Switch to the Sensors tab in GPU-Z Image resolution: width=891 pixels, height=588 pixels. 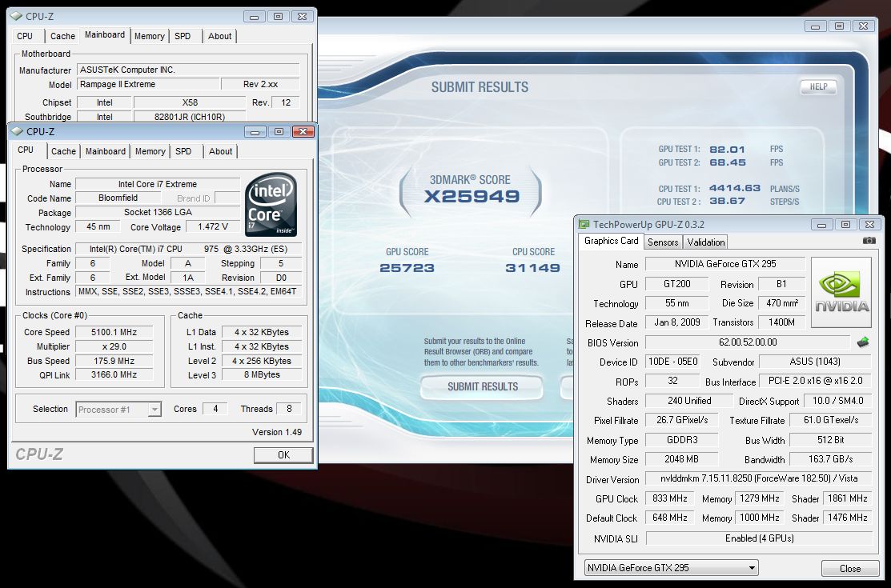pyautogui.click(x=663, y=242)
